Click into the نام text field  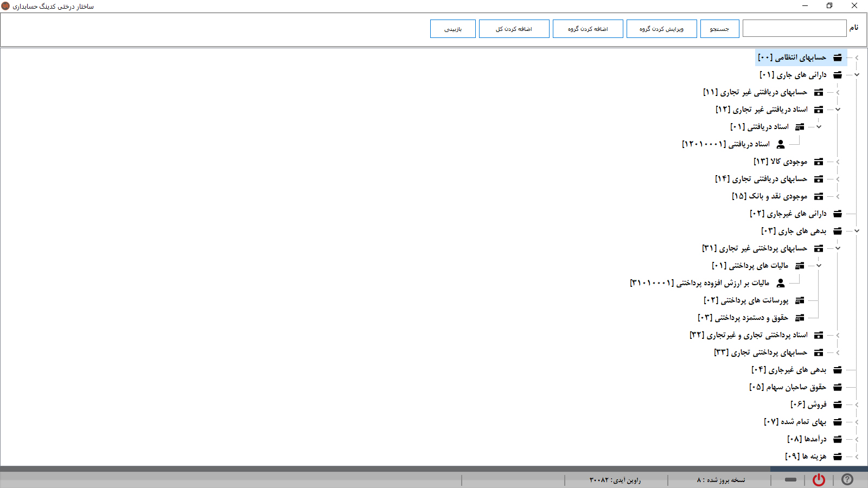[x=794, y=28]
